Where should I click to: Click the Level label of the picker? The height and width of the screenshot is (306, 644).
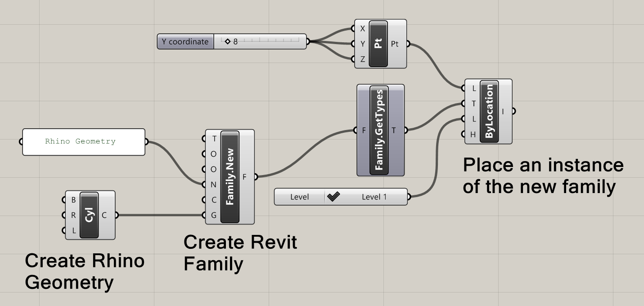coord(299,197)
